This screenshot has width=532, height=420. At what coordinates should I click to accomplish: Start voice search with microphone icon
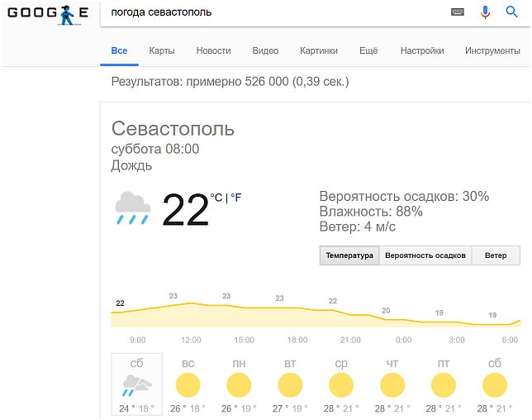[x=485, y=12]
